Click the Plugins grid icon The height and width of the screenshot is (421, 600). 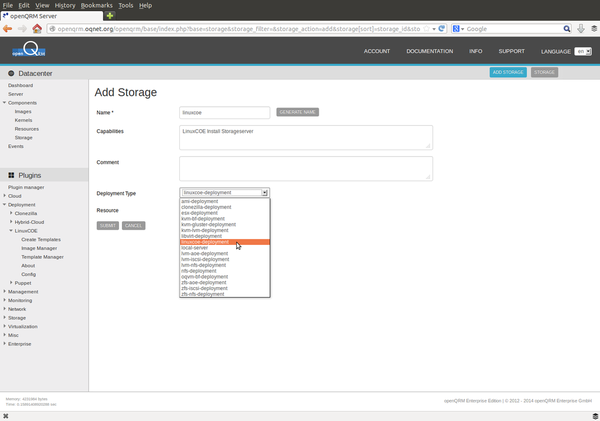11,175
